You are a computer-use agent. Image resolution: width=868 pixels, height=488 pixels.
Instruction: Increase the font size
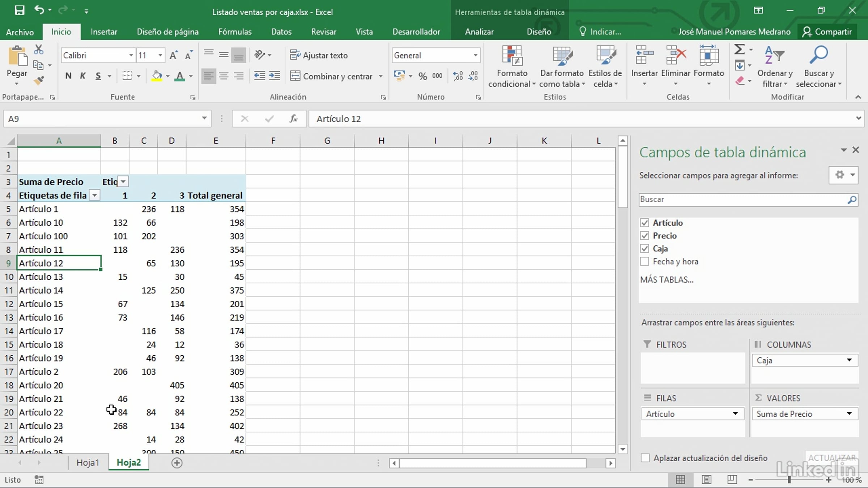174,55
